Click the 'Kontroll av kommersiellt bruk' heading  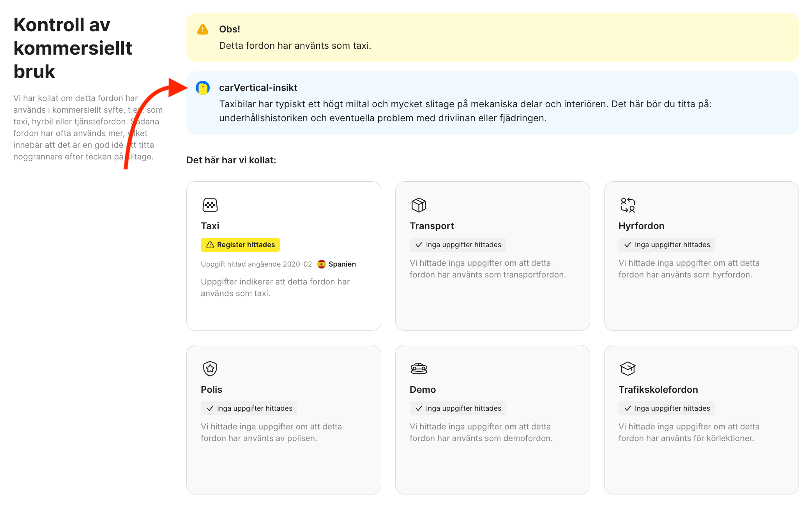73,48
